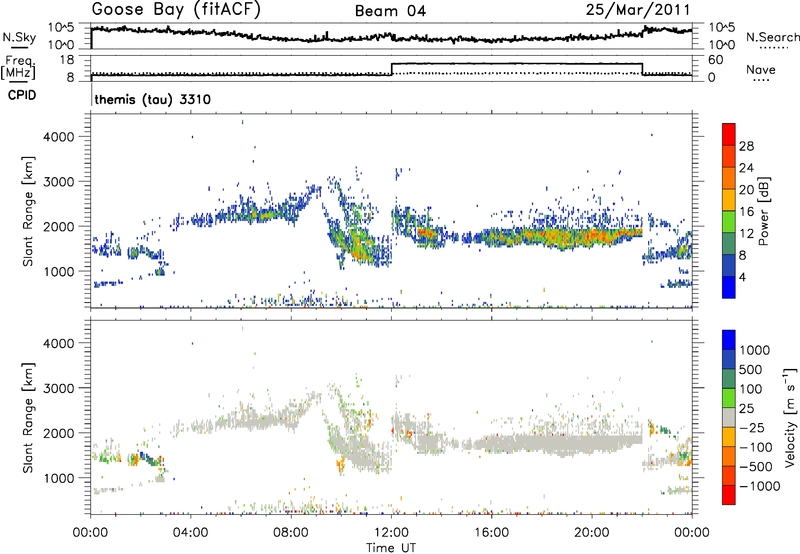Click the Velocity bar segment between -500 and -1000

click(x=729, y=475)
